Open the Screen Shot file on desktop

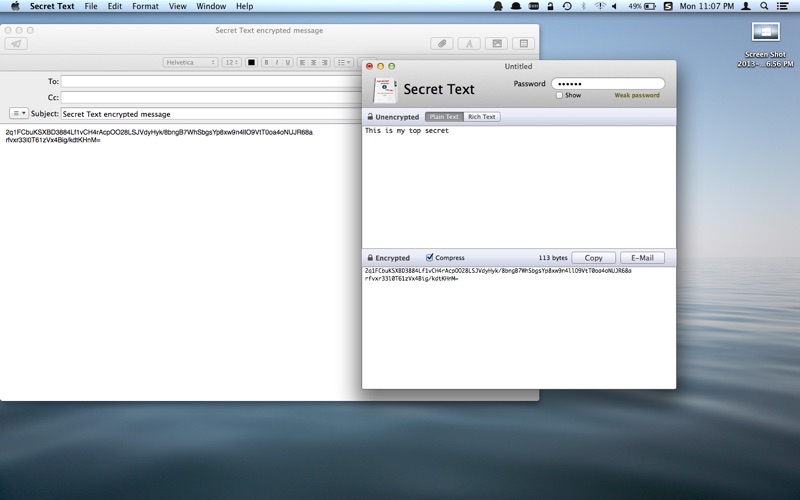[x=765, y=45]
